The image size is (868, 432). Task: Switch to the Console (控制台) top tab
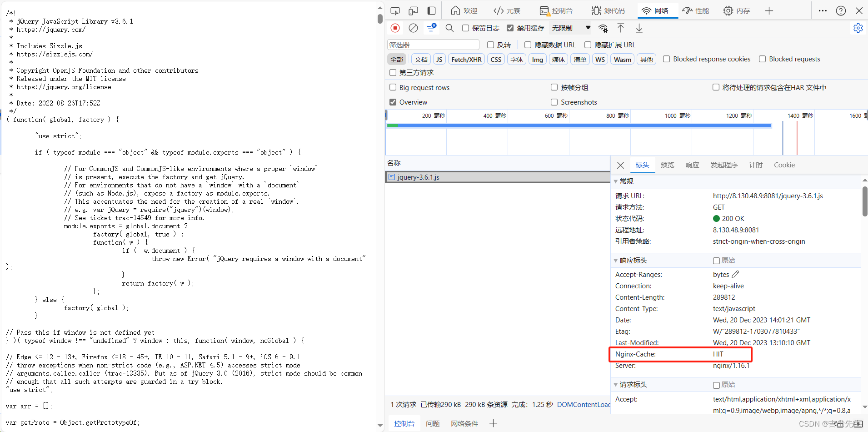click(556, 10)
